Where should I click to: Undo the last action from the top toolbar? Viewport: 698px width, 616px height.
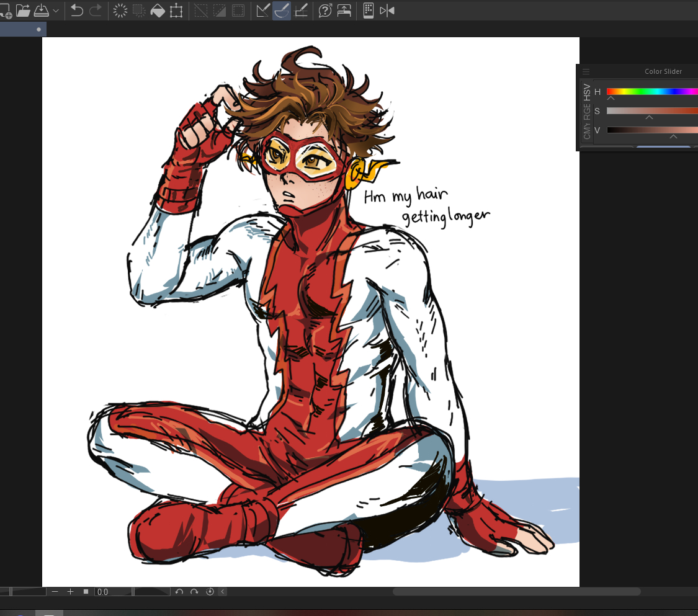[x=77, y=11]
